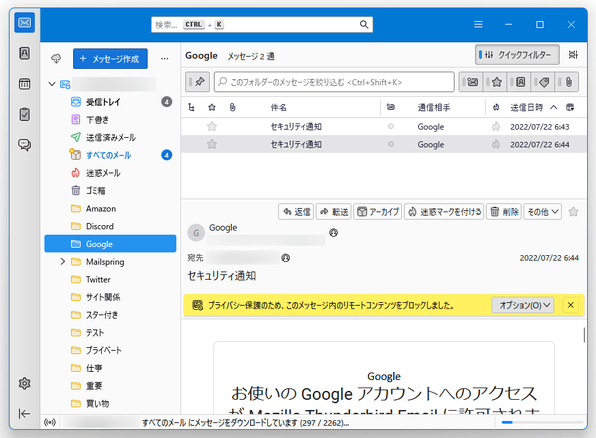This screenshot has width=596, height=438.
Task: Sort by read status column header
Action: 391,107
